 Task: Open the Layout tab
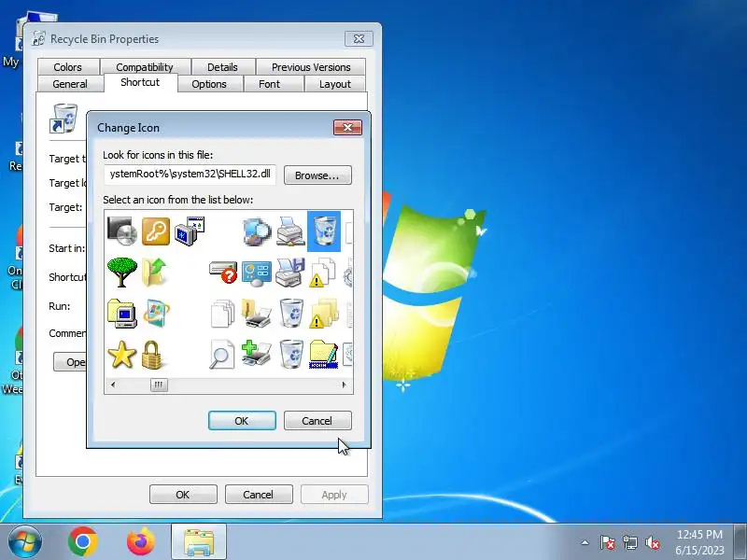(335, 84)
